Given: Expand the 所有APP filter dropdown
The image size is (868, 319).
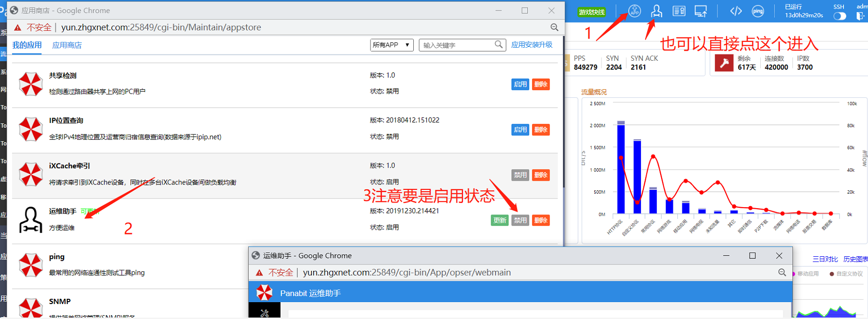Looking at the screenshot, I should 392,45.
